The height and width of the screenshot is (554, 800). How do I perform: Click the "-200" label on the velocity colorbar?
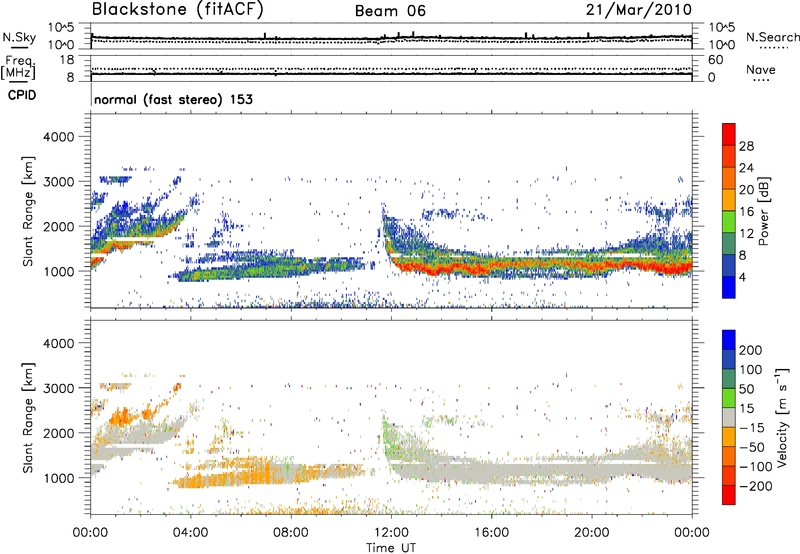point(755,486)
